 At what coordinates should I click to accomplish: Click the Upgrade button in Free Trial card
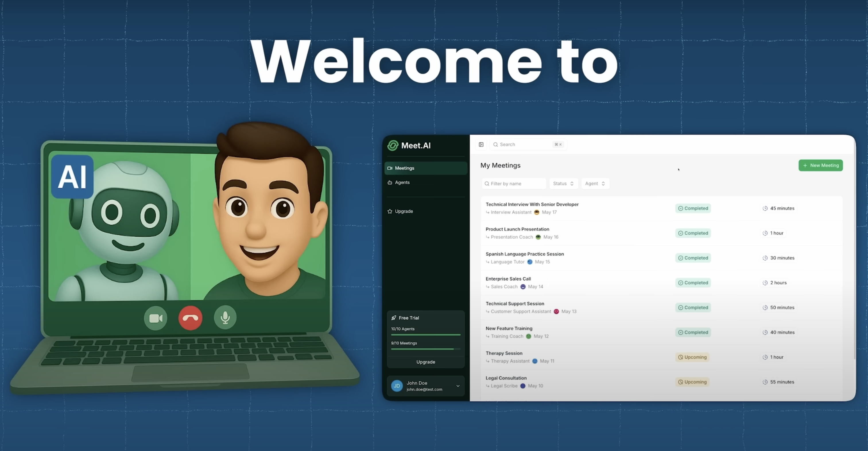(x=426, y=362)
